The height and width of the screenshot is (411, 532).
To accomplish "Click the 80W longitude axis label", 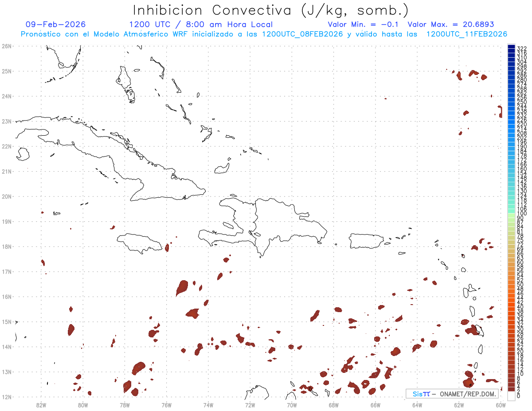I will pyautogui.click(x=83, y=404).
